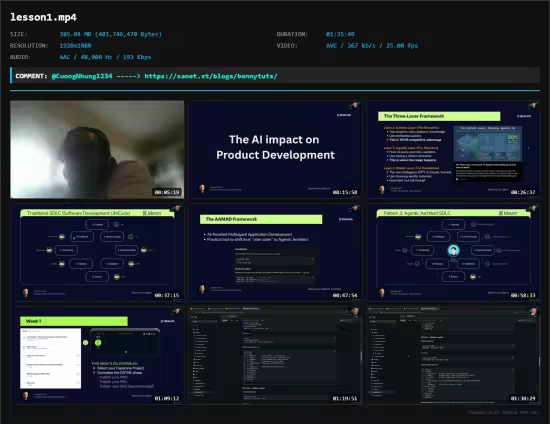Click the COMMENT label
The image size is (550, 424).
click(31, 76)
